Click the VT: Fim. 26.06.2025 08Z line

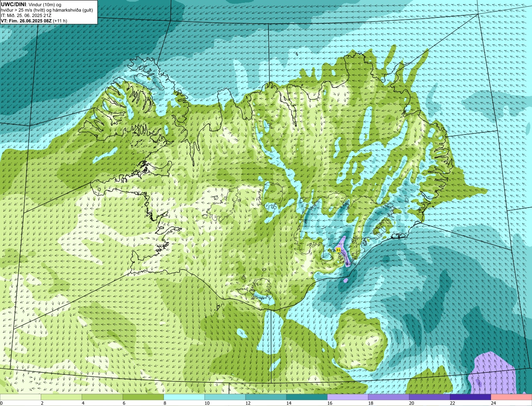tap(34, 21)
